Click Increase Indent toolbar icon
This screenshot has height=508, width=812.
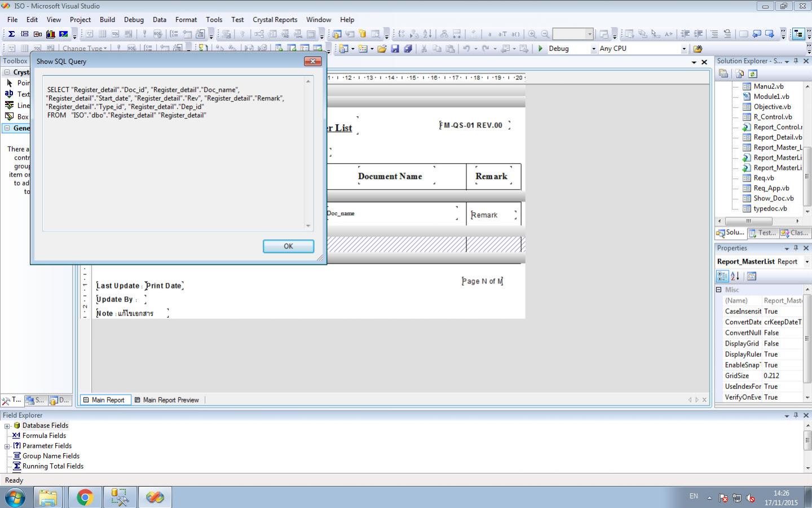699,34
